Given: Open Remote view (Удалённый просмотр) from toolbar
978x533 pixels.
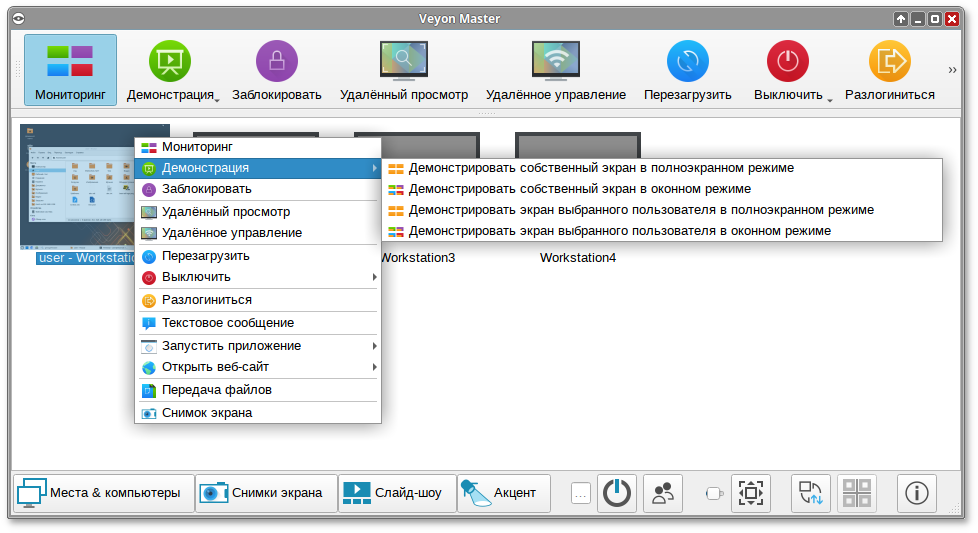Looking at the screenshot, I should [403, 62].
